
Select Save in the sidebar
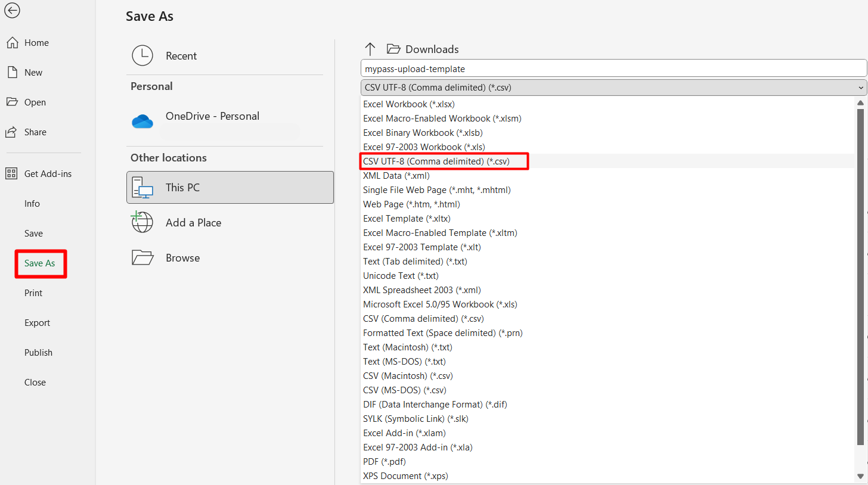coord(33,234)
